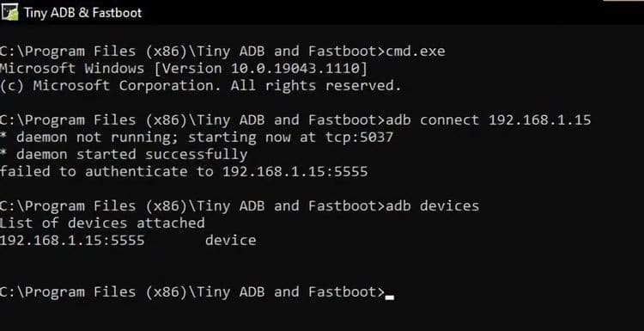Click the adb connect command text
The height and width of the screenshot is (331, 644).
[x=488, y=120]
